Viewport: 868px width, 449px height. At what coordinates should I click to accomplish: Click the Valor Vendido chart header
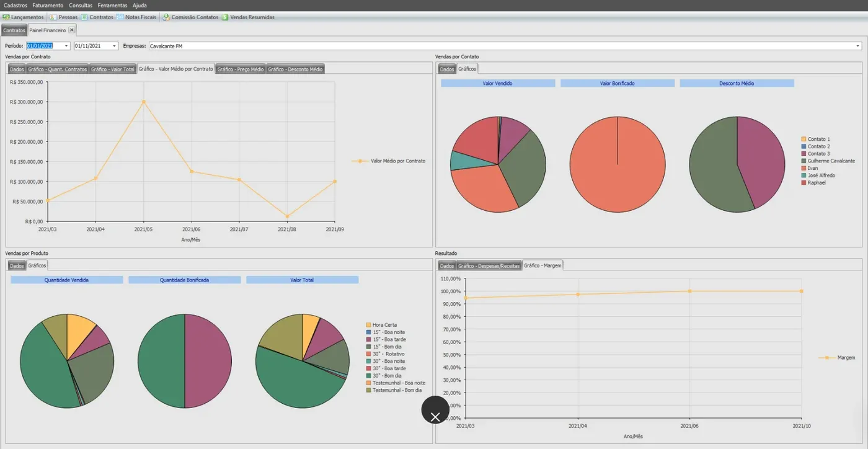[x=497, y=83]
